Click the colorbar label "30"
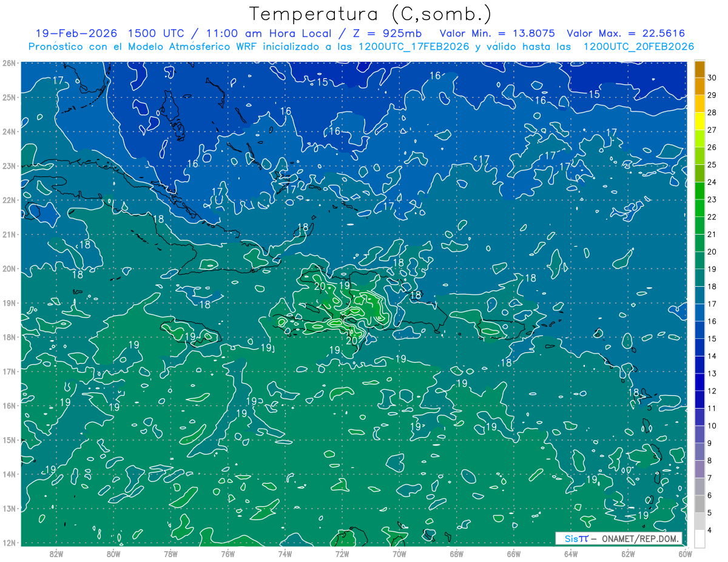The image size is (728, 562). (712, 78)
